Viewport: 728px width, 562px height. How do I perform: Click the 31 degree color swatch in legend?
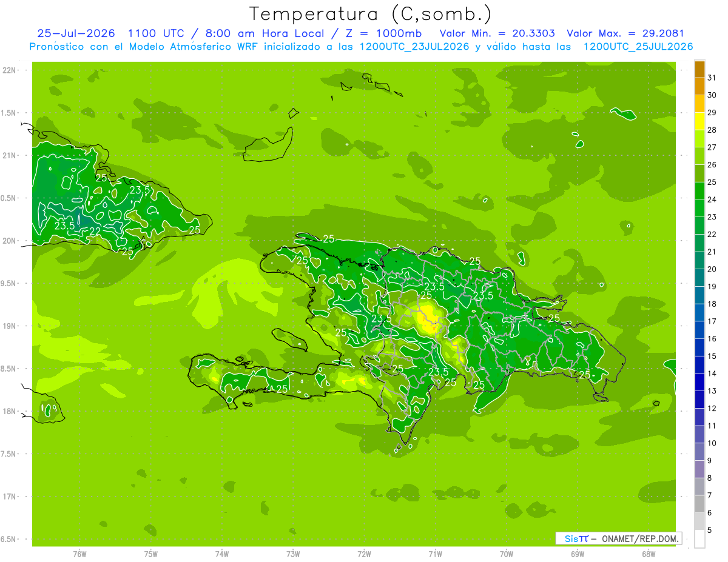point(699,70)
